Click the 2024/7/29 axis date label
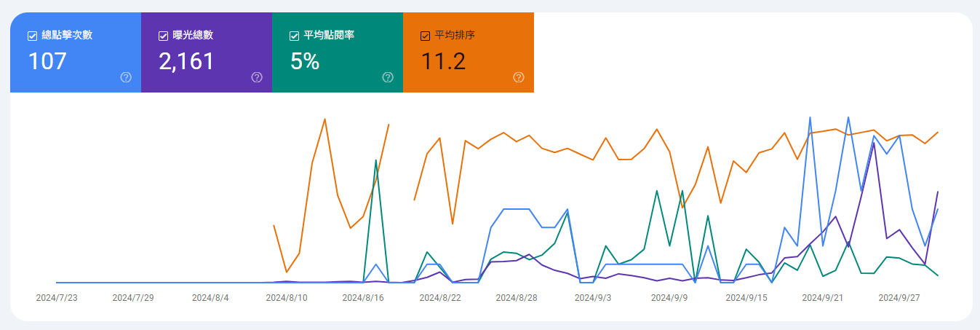Viewport: 980px width, 330px height. click(x=135, y=298)
